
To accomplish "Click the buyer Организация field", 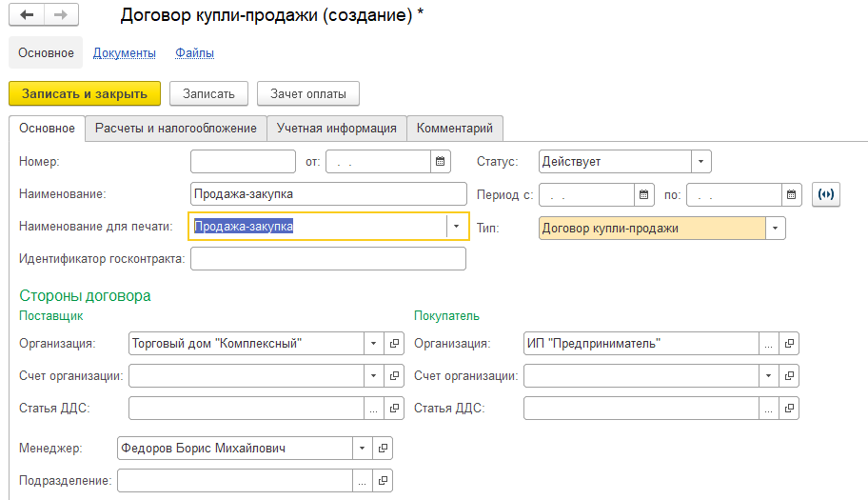I will [x=641, y=343].
